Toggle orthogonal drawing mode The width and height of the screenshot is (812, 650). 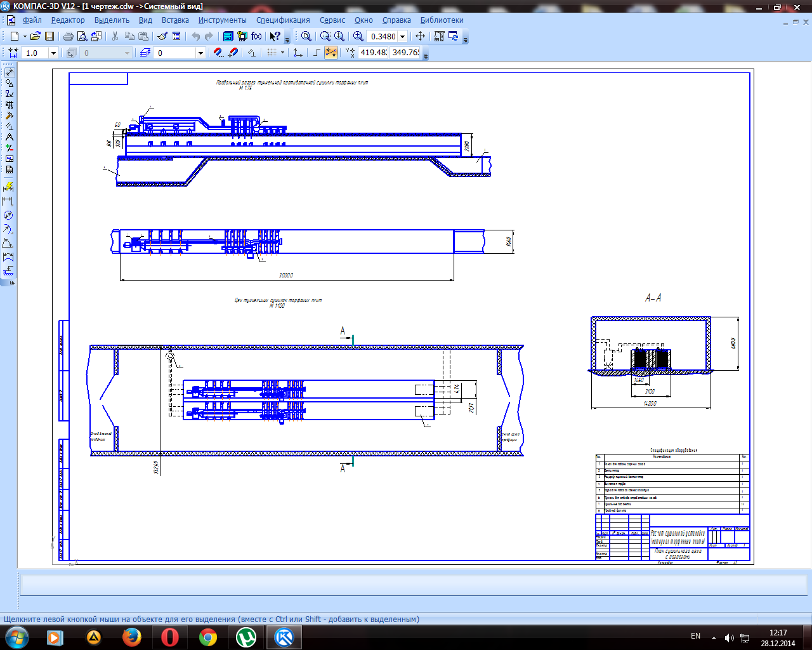pos(317,53)
